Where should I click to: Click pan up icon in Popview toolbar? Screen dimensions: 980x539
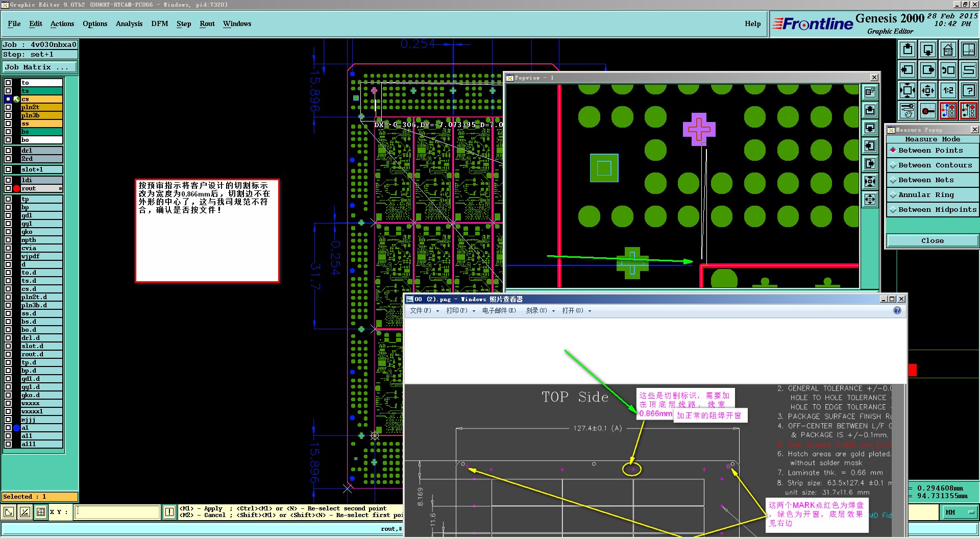pyautogui.click(x=870, y=110)
